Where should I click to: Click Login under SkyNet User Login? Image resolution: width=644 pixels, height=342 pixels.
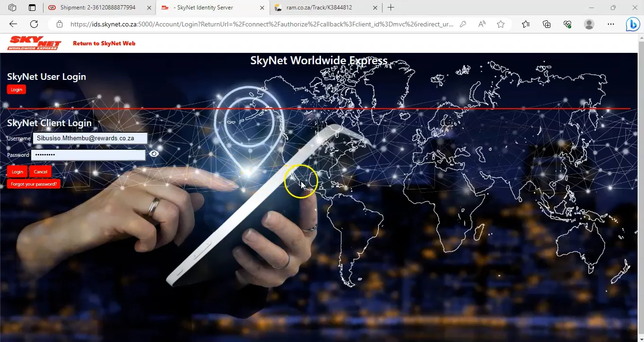17,89
